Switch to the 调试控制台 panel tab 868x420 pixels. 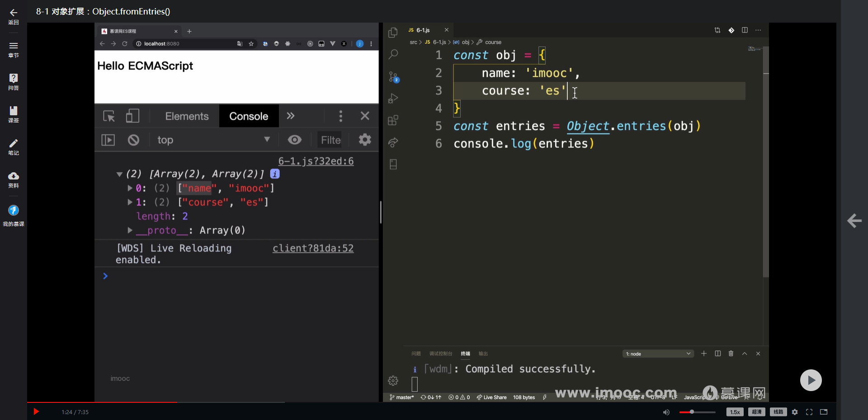[441, 354]
